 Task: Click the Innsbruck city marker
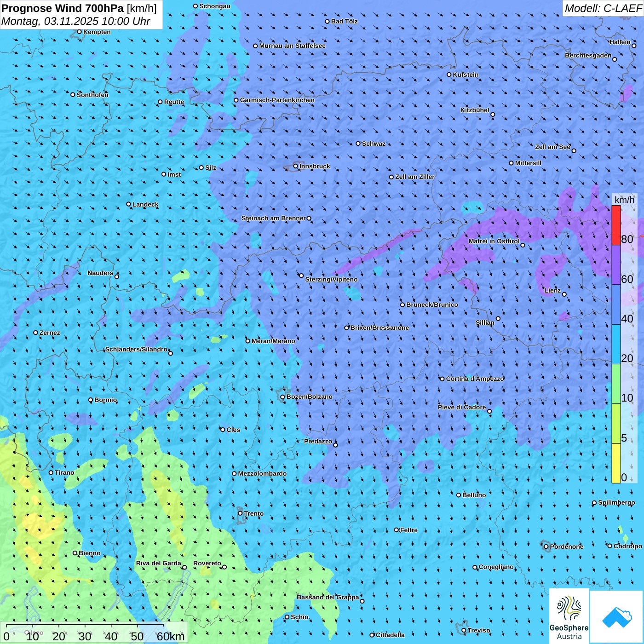coord(296,166)
